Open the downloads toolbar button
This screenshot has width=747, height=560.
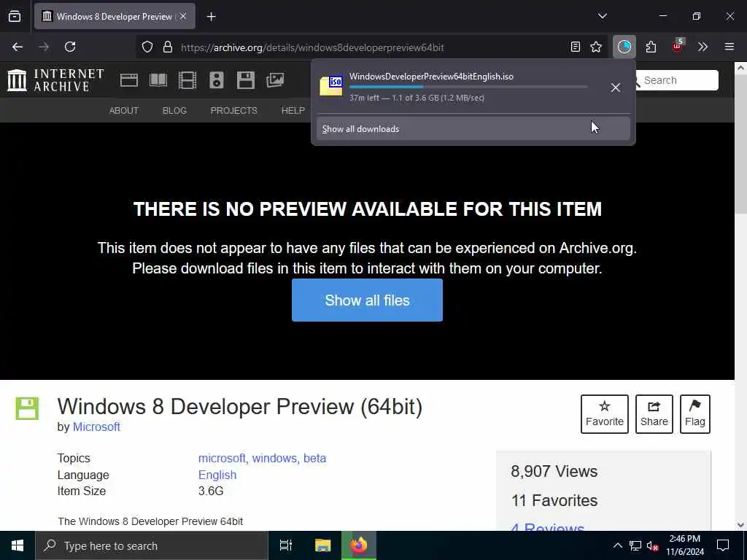pos(624,47)
